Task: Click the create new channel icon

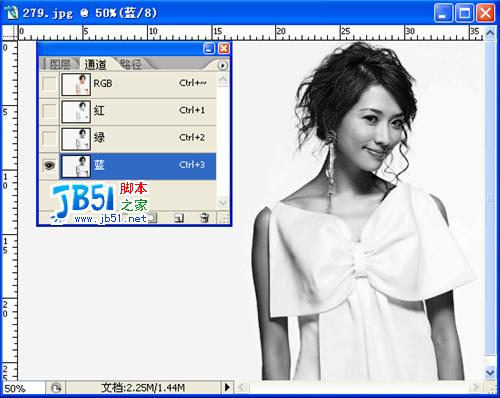Action: coord(179,218)
